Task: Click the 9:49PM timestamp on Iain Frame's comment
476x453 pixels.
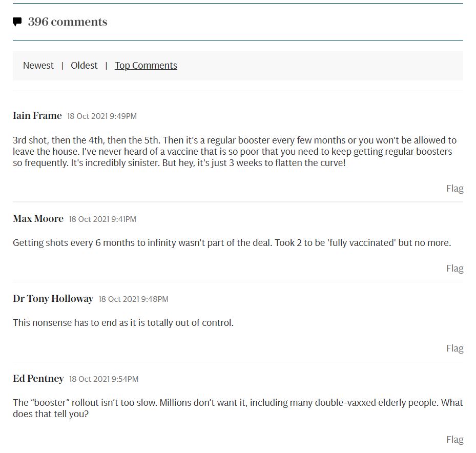Action: coord(102,116)
